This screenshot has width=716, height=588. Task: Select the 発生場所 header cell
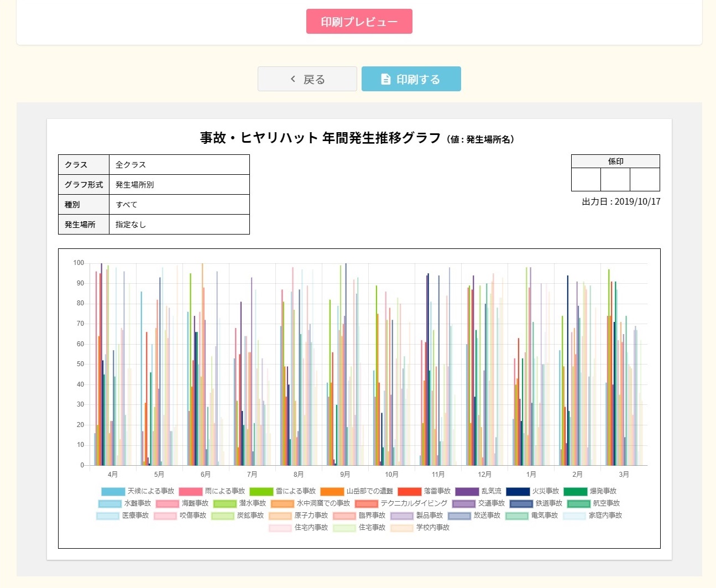click(x=83, y=225)
